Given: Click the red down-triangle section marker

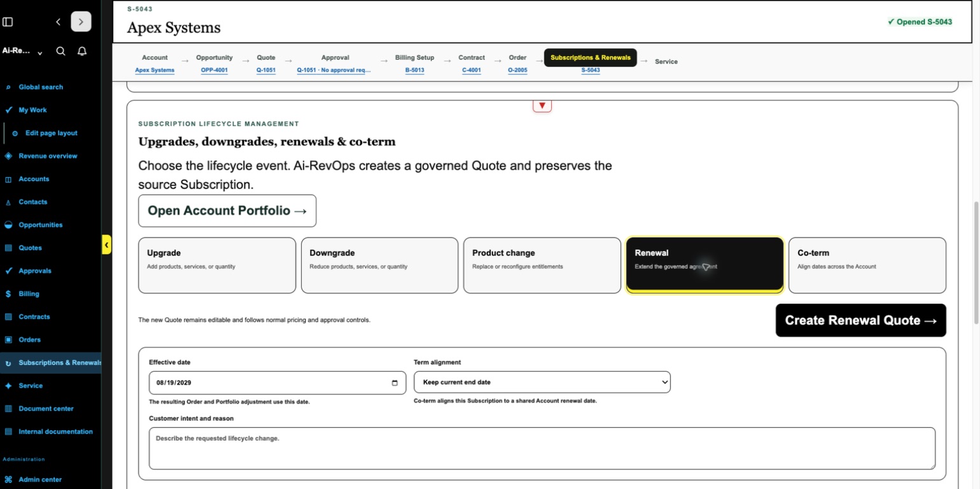Looking at the screenshot, I should [542, 106].
